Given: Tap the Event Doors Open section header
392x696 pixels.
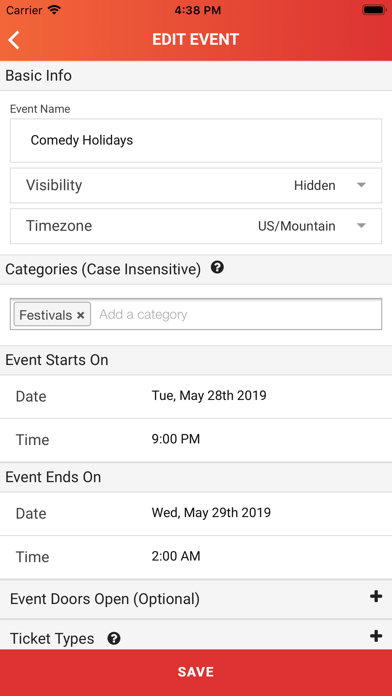Looking at the screenshot, I should (x=196, y=599).
